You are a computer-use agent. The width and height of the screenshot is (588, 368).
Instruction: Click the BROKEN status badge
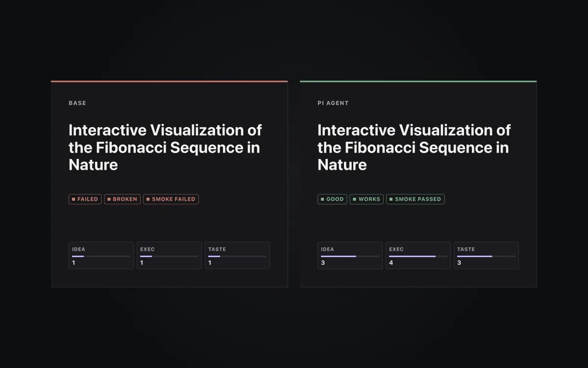pyautogui.click(x=122, y=199)
